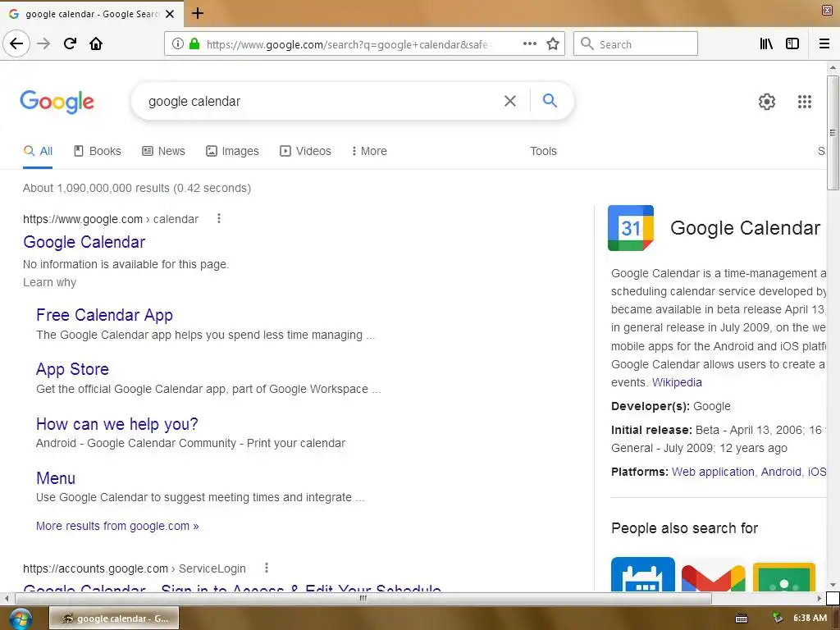The width and height of the screenshot is (840, 630).
Task: Switch to Videos results tab
Action: (305, 151)
